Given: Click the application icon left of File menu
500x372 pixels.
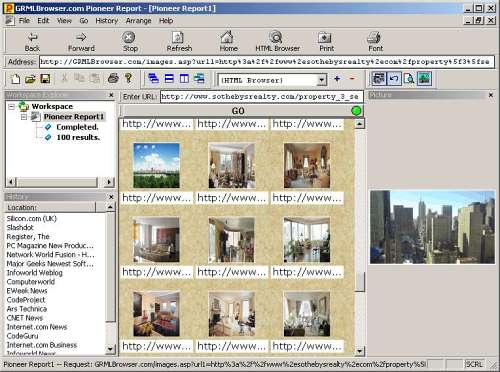Looking at the screenshot, I should point(10,21).
